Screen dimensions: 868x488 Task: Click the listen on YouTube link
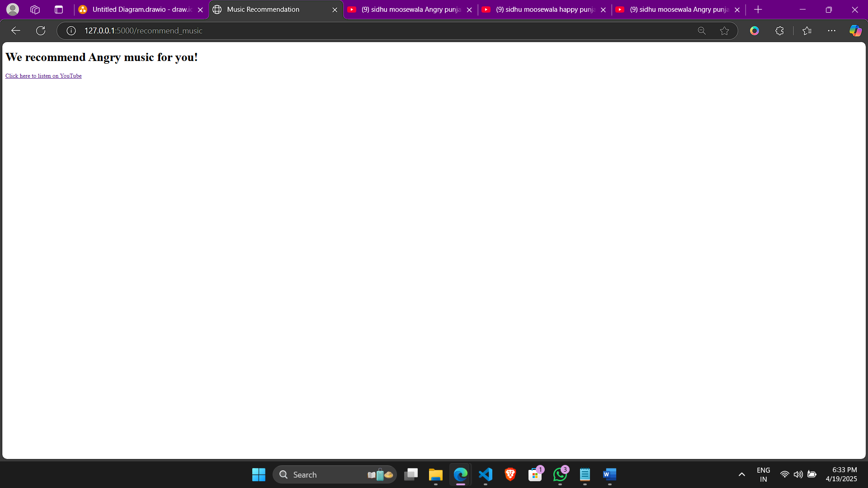coord(43,76)
